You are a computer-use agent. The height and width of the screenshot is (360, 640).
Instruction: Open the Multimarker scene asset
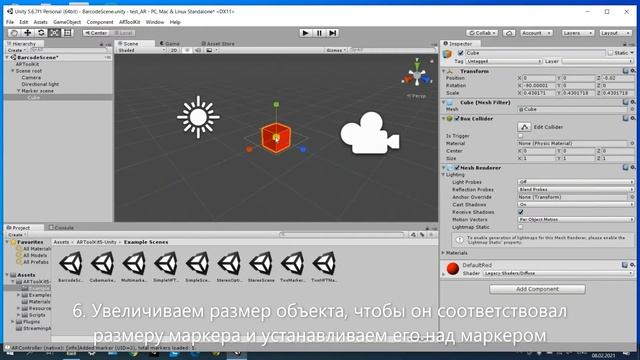(134, 267)
